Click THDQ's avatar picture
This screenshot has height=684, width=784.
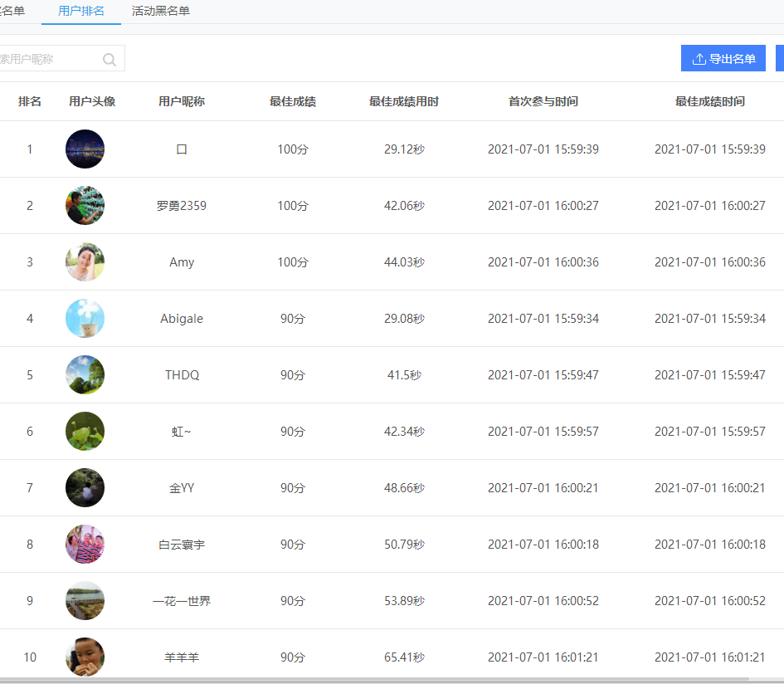click(85, 375)
